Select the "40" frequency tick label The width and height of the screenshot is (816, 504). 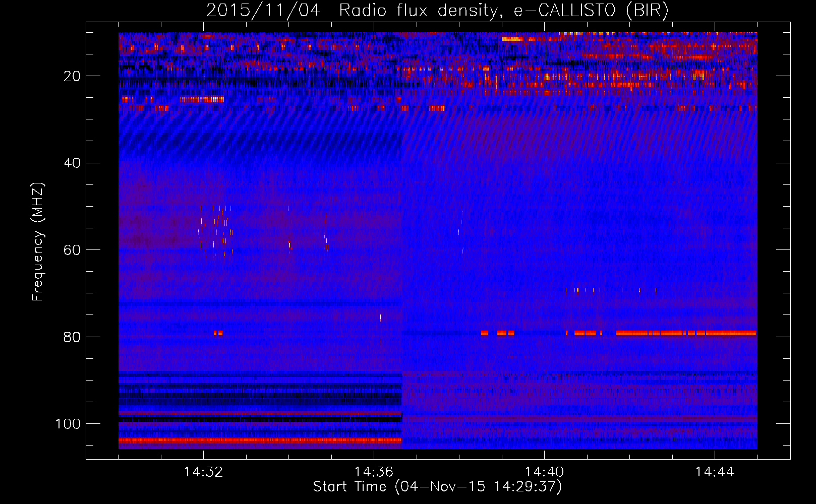click(72, 163)
